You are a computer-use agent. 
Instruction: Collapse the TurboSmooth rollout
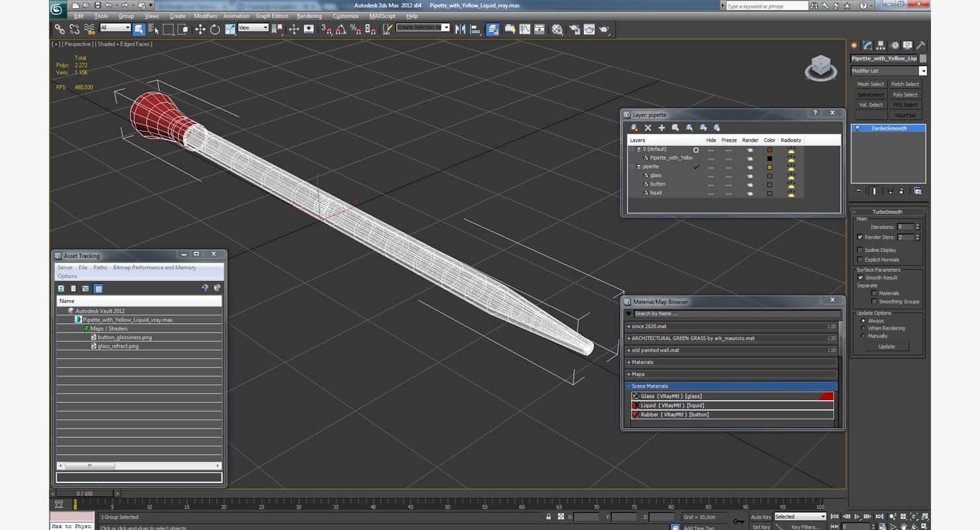coord(887,212)
